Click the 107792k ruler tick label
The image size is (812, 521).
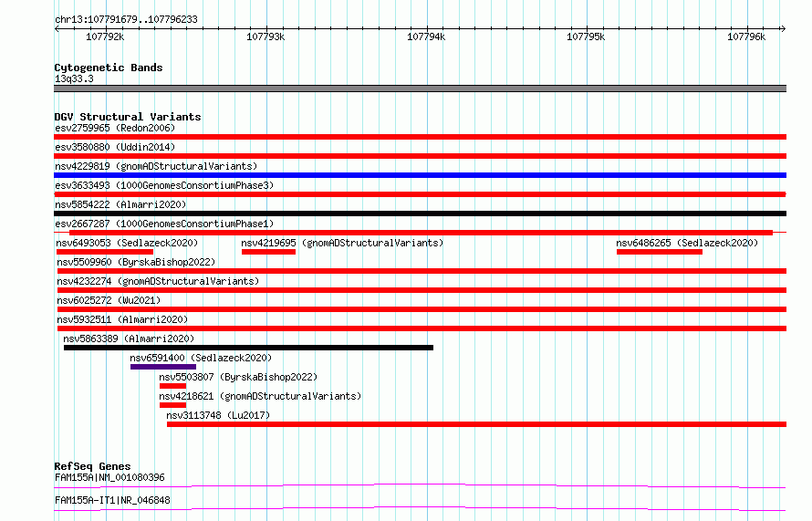[105, 36]
